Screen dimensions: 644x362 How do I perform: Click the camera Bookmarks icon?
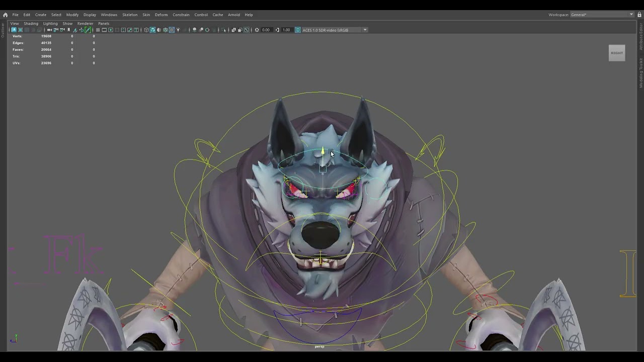(x=68, y=30)
